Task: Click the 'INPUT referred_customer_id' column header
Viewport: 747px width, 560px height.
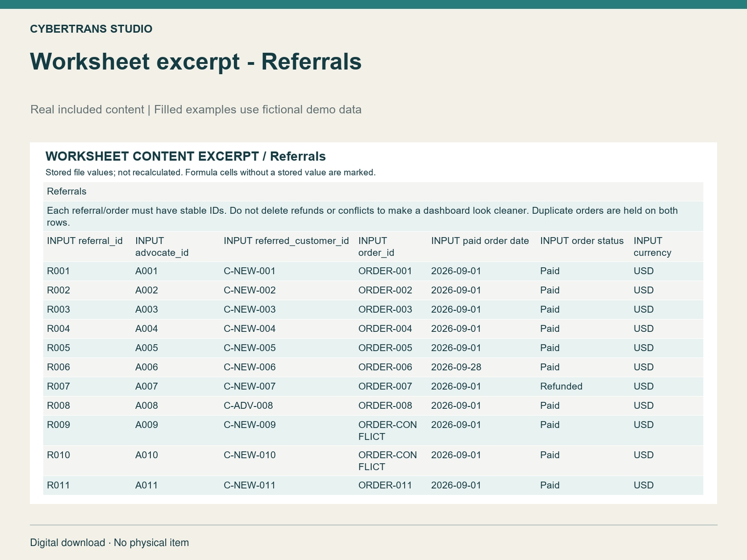Action: (286, 241)
